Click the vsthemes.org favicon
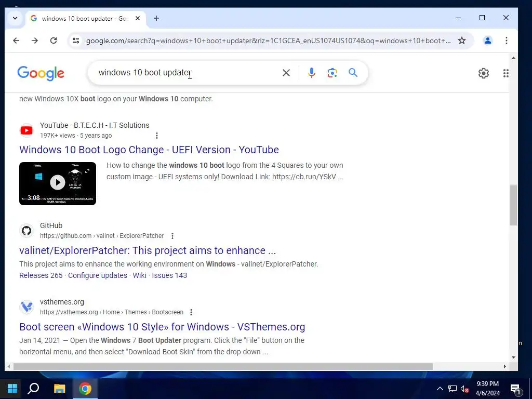Viewport: 532px width, 399px height. (x=26, y=307)
